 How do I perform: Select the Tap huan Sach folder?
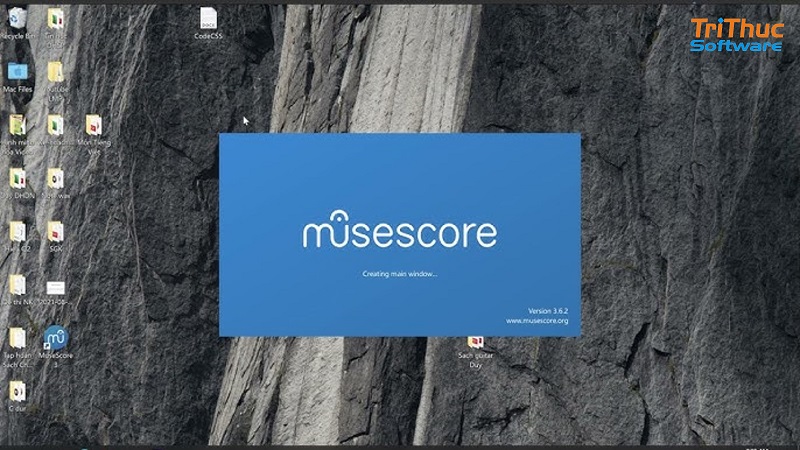[17, 338]
